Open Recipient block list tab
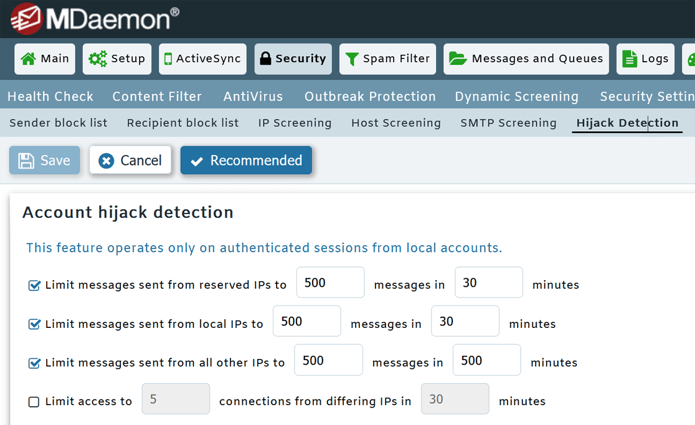Screen dimensions: 695x425 click(183, 123)
